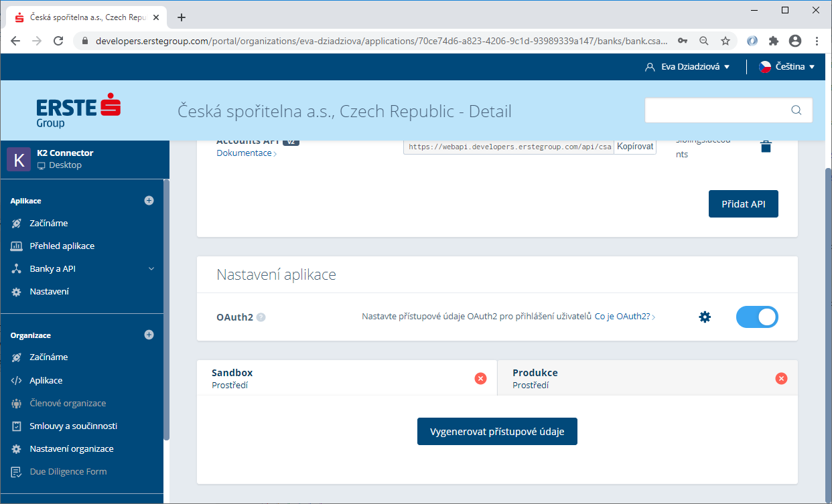Screen dimensions: 832x504
Task: Open Nastavení organizace in sidebar
Action: tap(71, 448)
